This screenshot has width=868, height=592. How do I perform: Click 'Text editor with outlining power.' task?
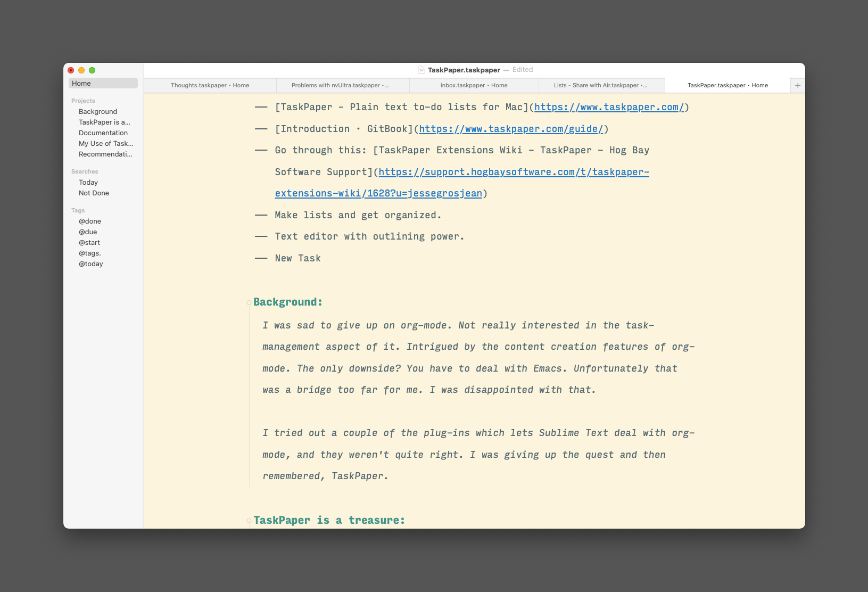tap(369, 236)
